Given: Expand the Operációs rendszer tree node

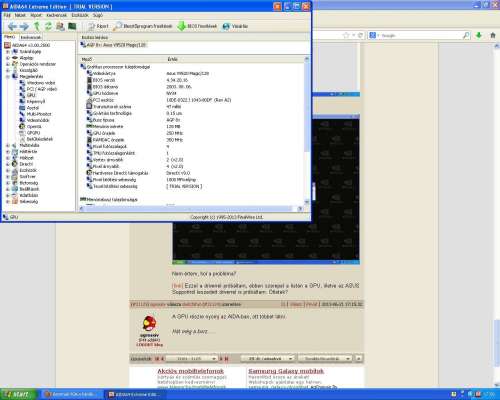Looking at the screenshot, I should [8, 64].
